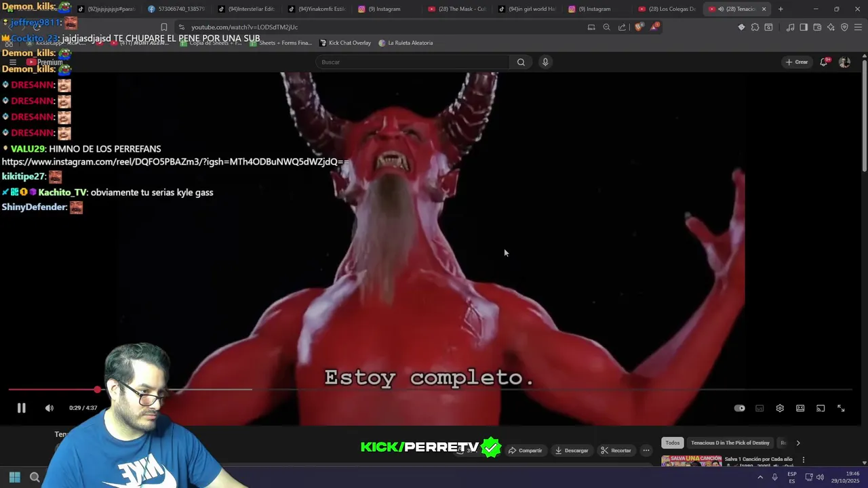Open Brave VPN shield icon
868x488 pixels.
coord(844,27)
